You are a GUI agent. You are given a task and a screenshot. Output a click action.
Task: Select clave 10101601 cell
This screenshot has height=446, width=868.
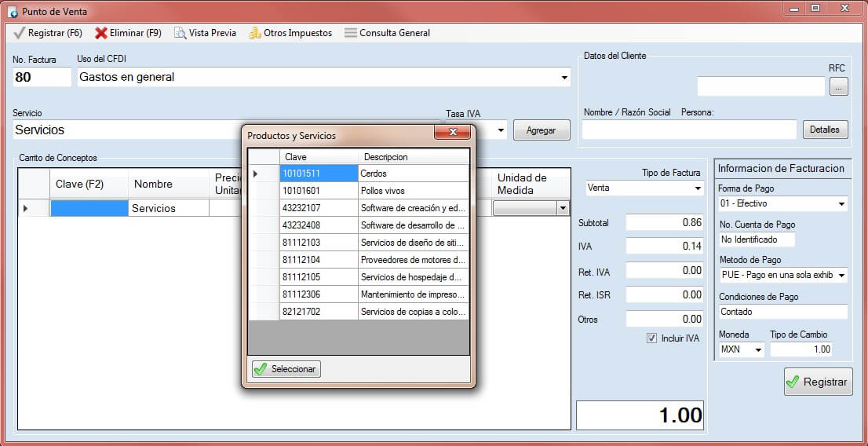[x=319, y=191]
